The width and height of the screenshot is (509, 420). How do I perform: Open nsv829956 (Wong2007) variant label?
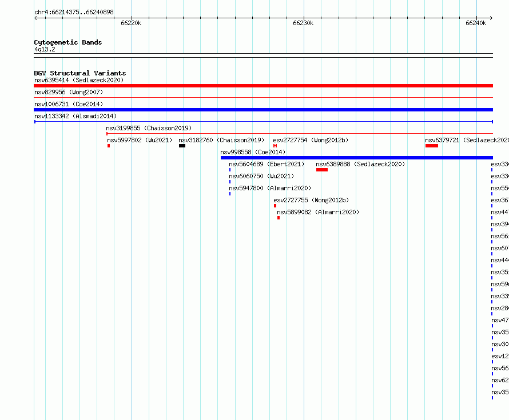pos(69,92)
